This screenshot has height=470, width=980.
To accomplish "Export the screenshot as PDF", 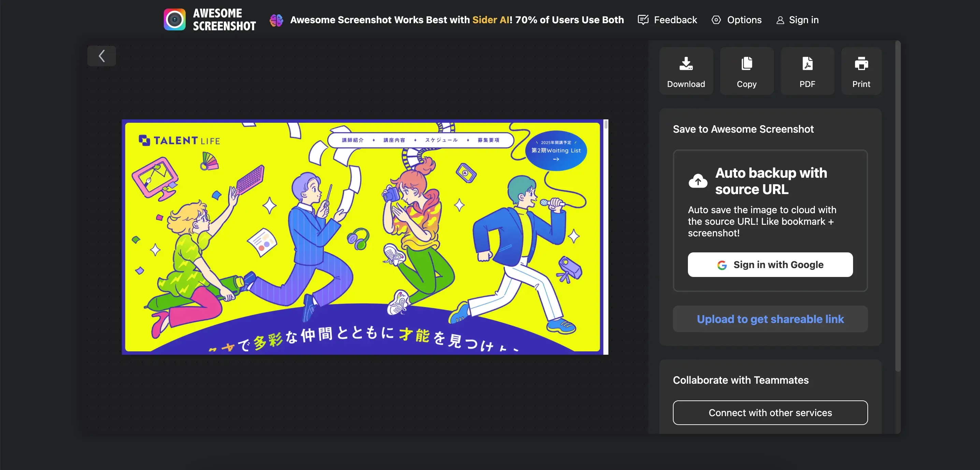I will click(807, 71).
